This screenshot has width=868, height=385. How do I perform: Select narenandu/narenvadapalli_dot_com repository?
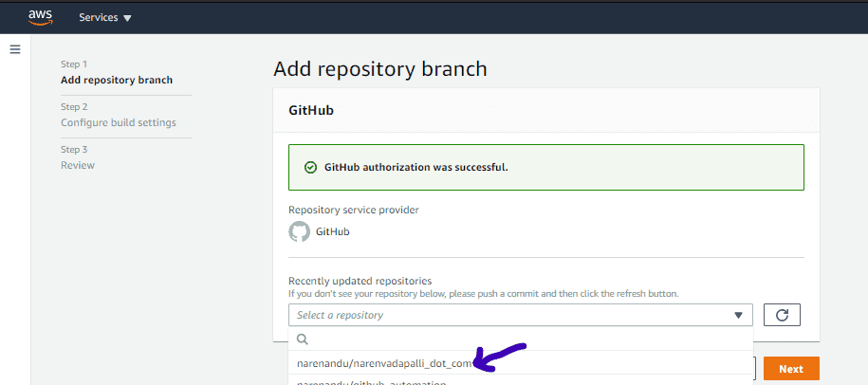coord(384,363)
